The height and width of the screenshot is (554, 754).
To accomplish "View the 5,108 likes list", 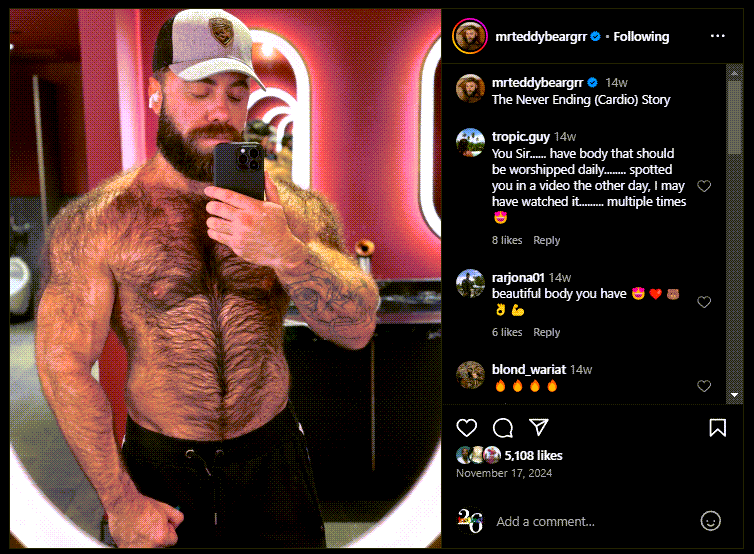I will click(x=533, y=455).
